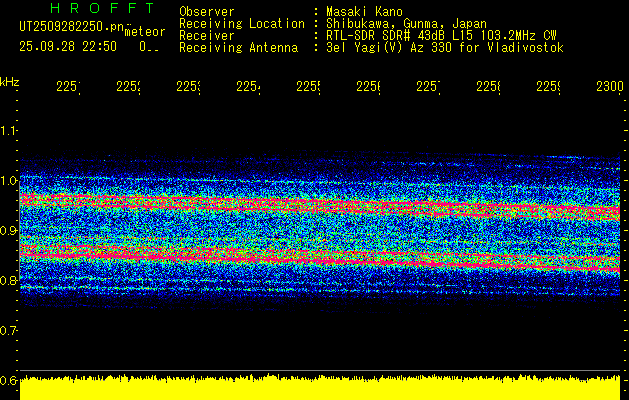This screenshot has height=400, width=629.
Task: Click the 0.9 kHz frequency label
Action: [x=8, y=230]
